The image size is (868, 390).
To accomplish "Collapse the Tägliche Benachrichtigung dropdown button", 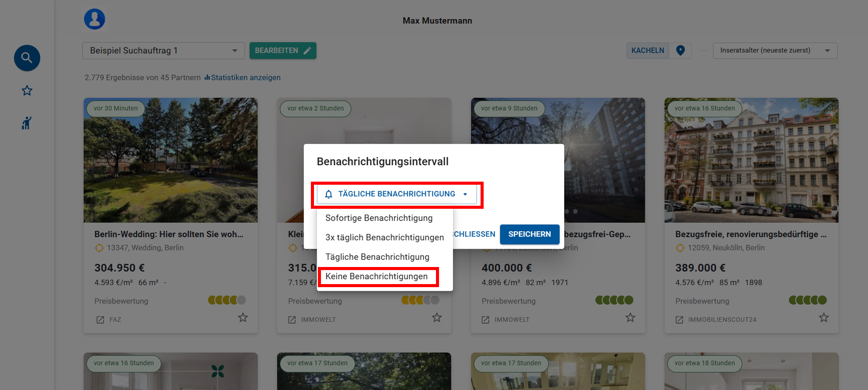I will pyautogui.click(x=397, y=194).
